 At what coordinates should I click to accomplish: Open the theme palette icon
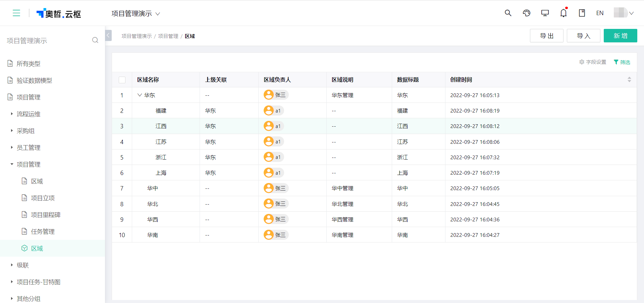[x=527, y=13]
